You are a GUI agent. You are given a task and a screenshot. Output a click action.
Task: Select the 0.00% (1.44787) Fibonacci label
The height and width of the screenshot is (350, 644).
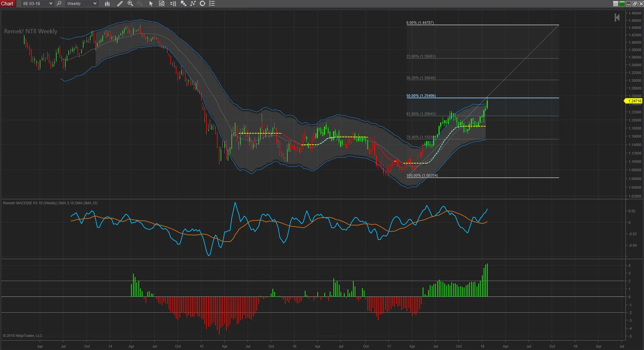[x=420, y=23]
